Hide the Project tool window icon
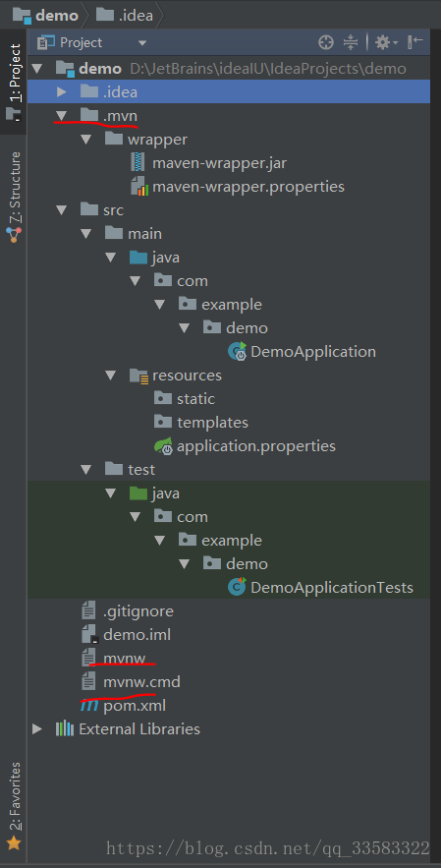 pos(415,42)
